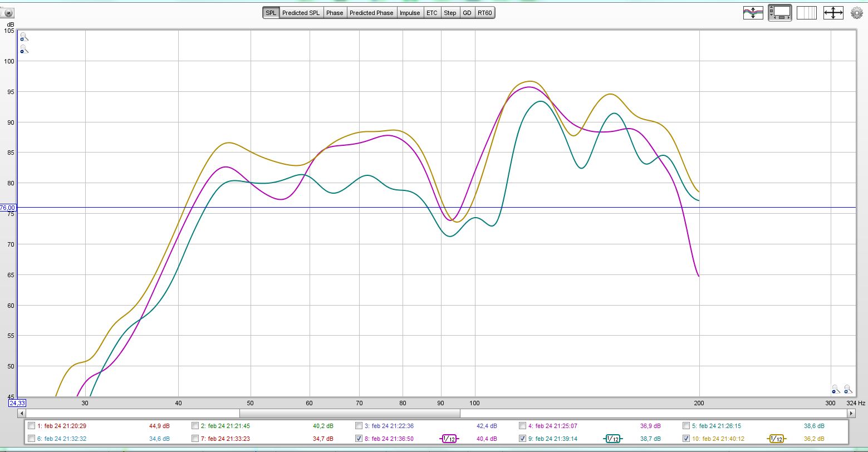The width and height of the screenshot is (868, 452).
Task: Click the horizontal scrollbar right arrow
Action: click(x=851, y=414)
